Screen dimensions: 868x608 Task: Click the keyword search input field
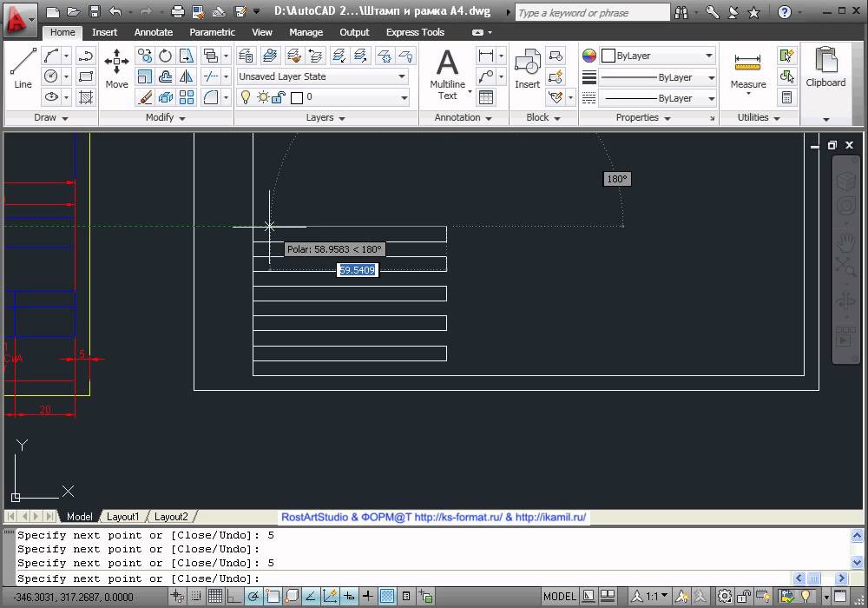coord(591,13)
